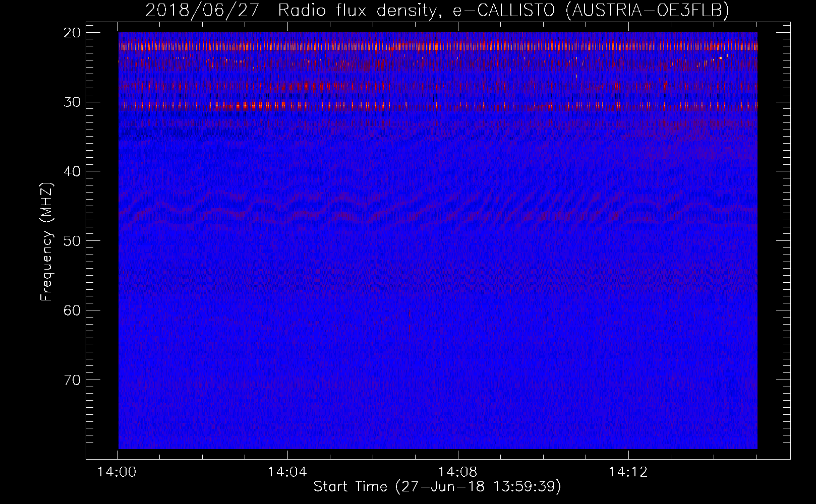Click the 'Start Time (27-Jun-18 13:59:39)' label
Screen dimensions: 816x504
pyautogui.click(x=437, y=487)
